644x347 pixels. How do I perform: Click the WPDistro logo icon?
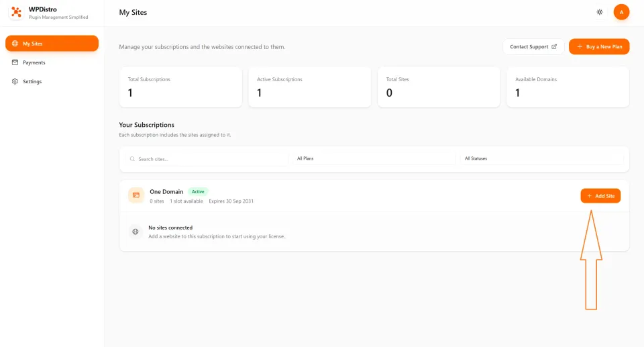(x=16, y=12)
